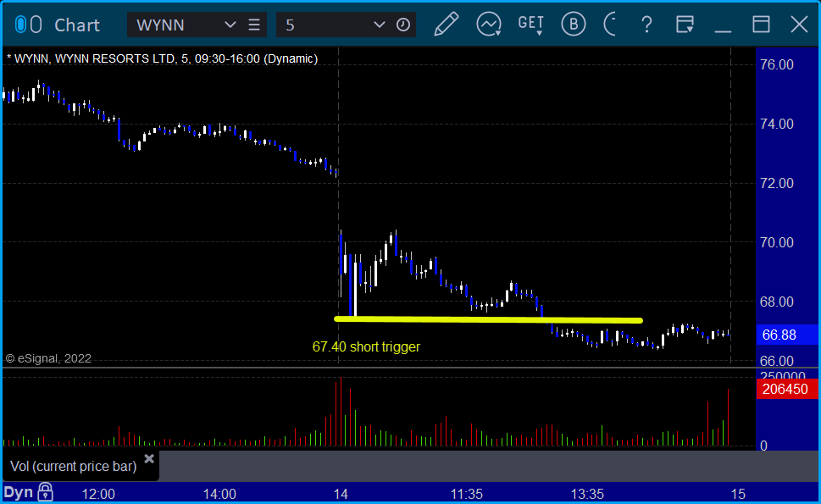Click the current price label 66.88
Screen dimensions: 821x504
pyautogui.click(x=787, y=335)
